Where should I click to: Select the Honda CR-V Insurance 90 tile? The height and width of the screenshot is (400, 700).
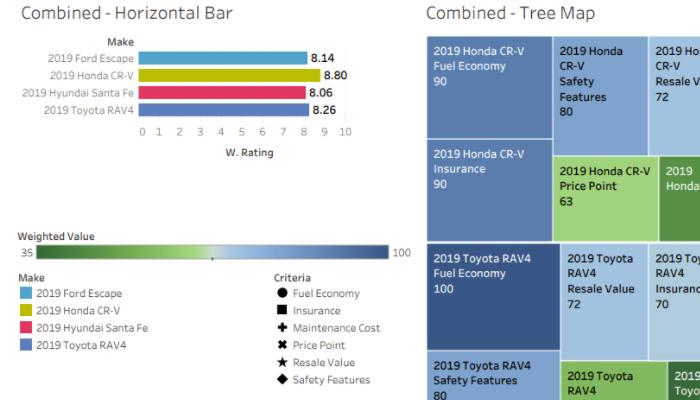pyautogui.click(x=490, y=191)
